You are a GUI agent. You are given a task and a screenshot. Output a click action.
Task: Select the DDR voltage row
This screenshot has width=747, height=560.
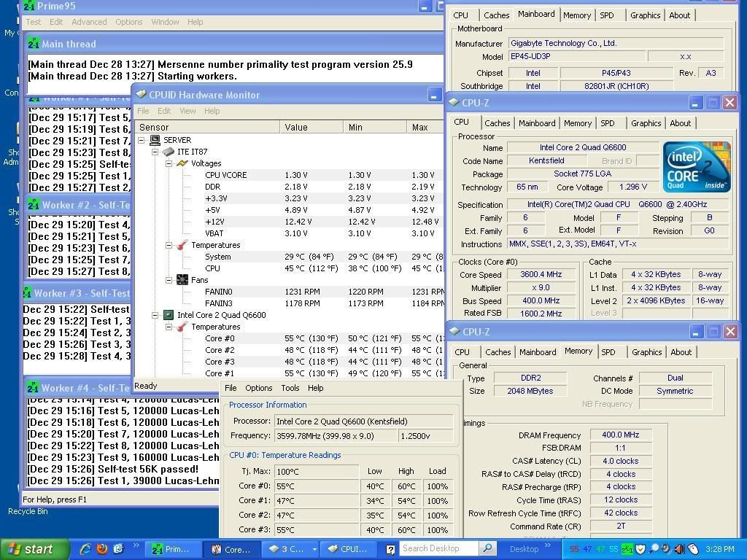[x=290, y=187]
